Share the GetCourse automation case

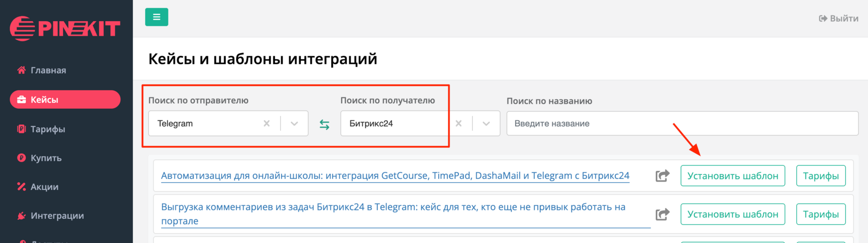click(x=662, y=176)
